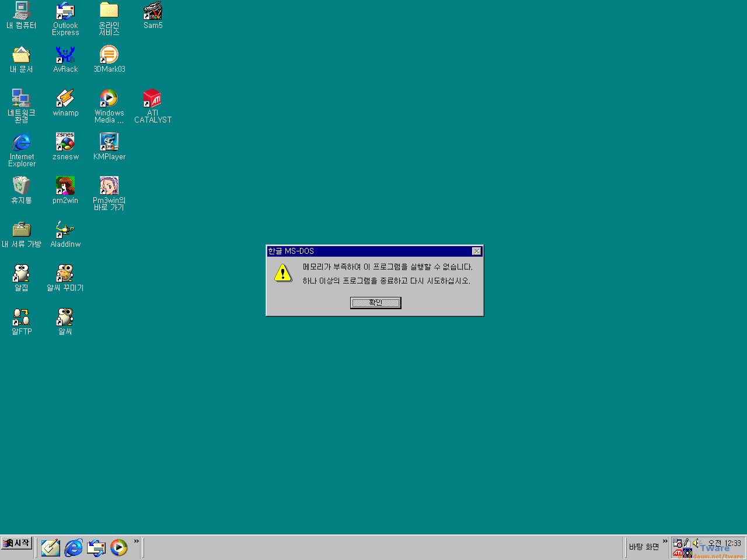The width and height of the screenshot is (747, 560).
Task: Expand the quick launch overflow chevron
Action: click(x=137, y=541)
